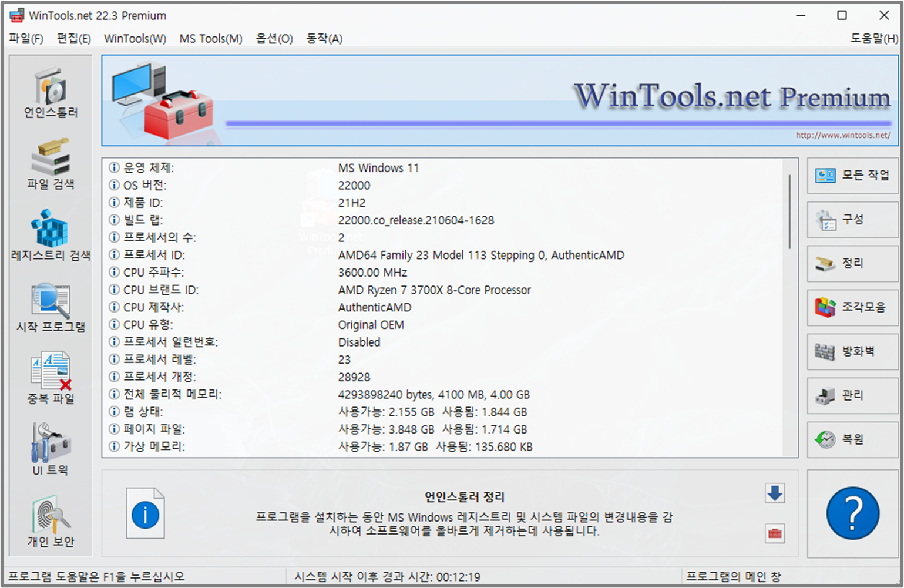904x588 pixels.
Task: Click the large blue question mark help button
Action: (852, 513)
